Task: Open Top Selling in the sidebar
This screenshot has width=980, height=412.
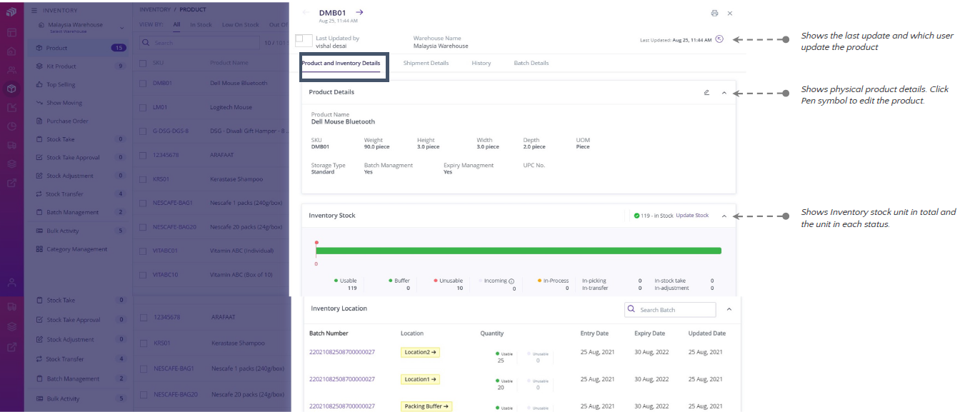Action: coord(79,84)
